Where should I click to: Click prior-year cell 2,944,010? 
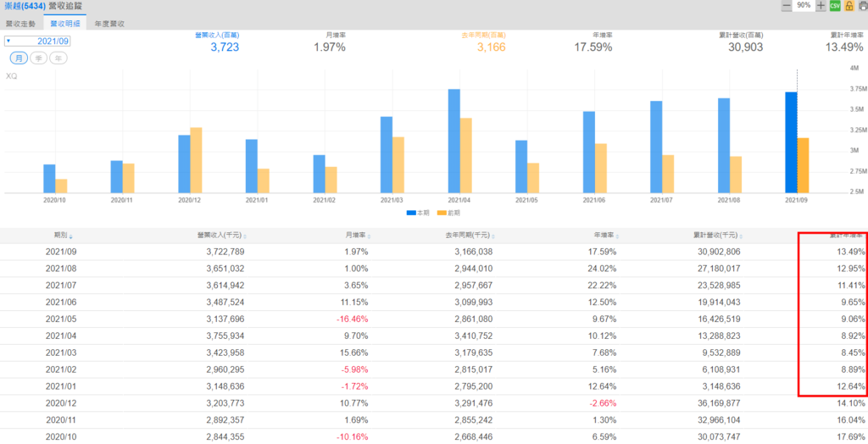click(473, 269)
